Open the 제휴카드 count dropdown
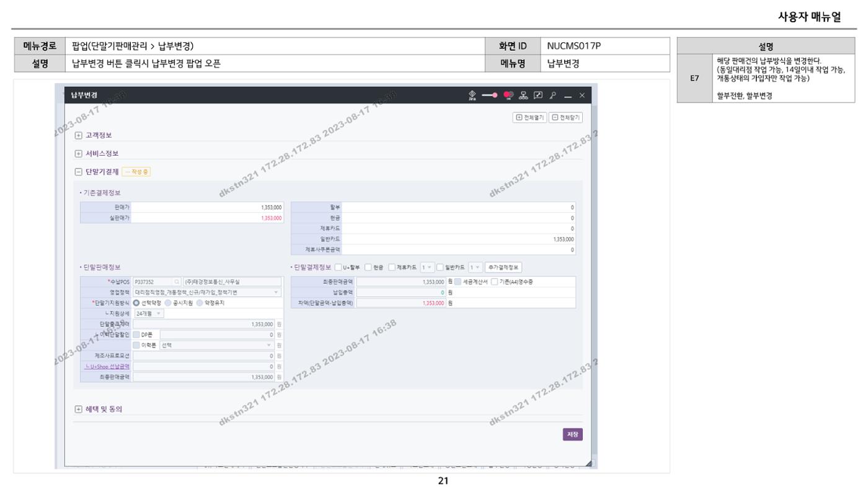 [x=427, y=267]
